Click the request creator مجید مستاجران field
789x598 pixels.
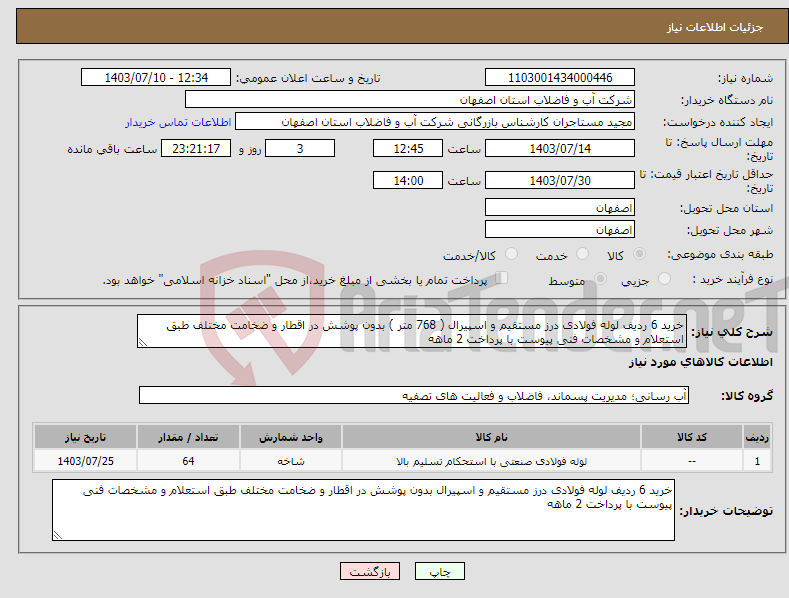coord(435,122)
